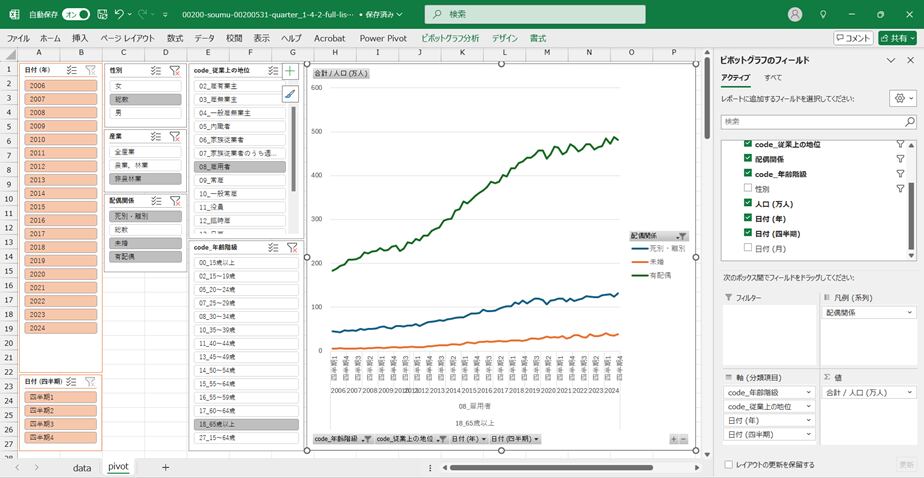Click multi-select icon on 性別 slicer
Screen dimensions: 924x478
(156, 70)
